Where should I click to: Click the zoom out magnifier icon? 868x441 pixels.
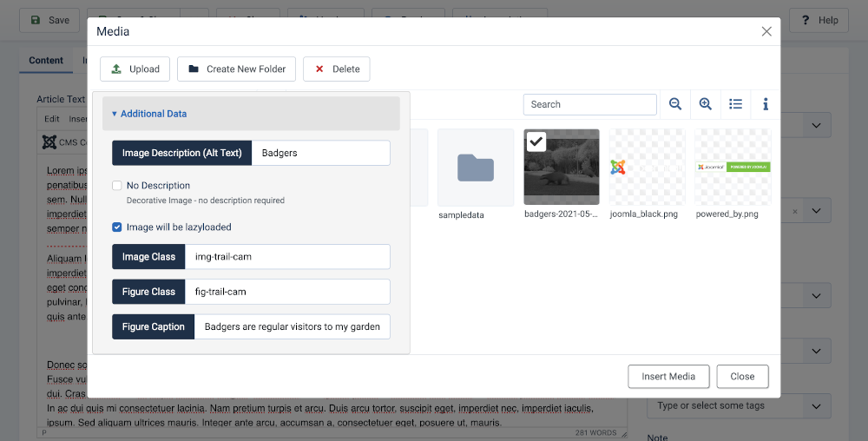[x=675, y=104]
